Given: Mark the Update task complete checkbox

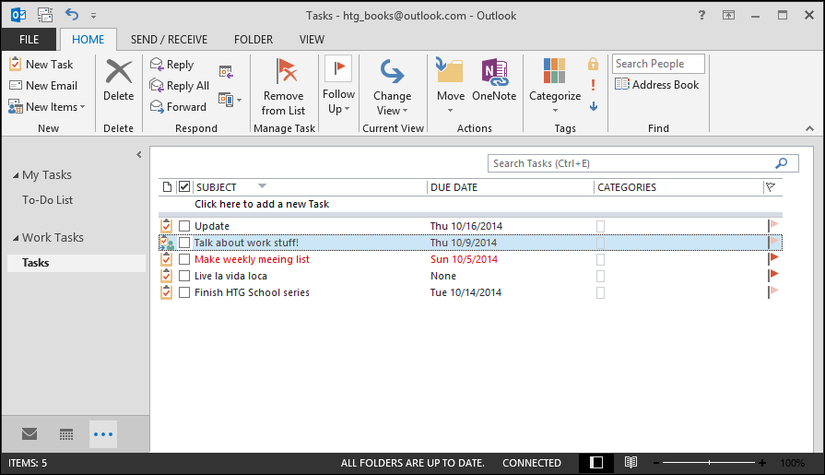Looking at the screenshot, I should 184,226.
